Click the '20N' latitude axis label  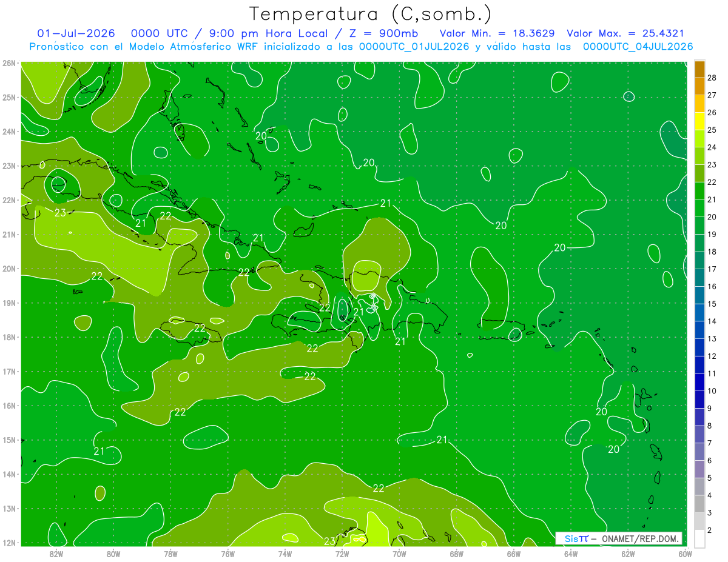(x=8, y=269)
